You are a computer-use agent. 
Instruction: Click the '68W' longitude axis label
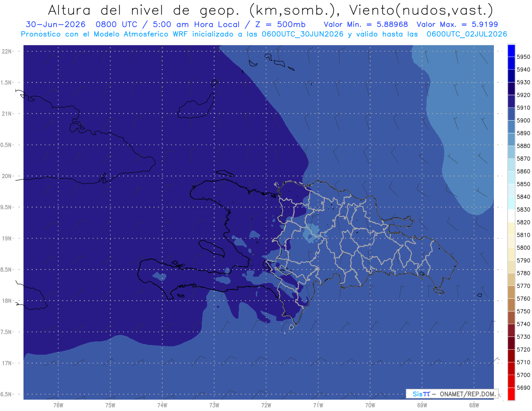click(474, 405)
